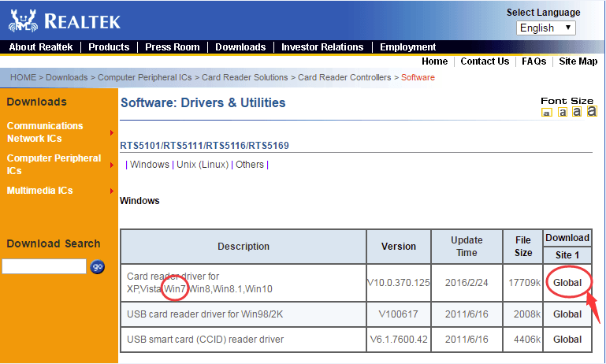Viewport: 606px width, 364px height.
Task: Select the second font size icon
Action: coord(563,112)
